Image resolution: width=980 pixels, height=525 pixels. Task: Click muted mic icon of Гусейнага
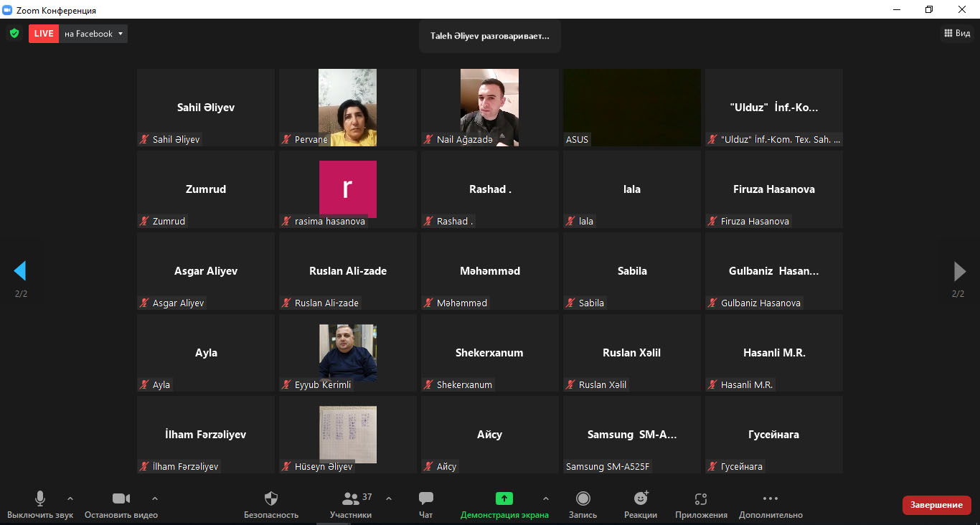coord(713,467)
